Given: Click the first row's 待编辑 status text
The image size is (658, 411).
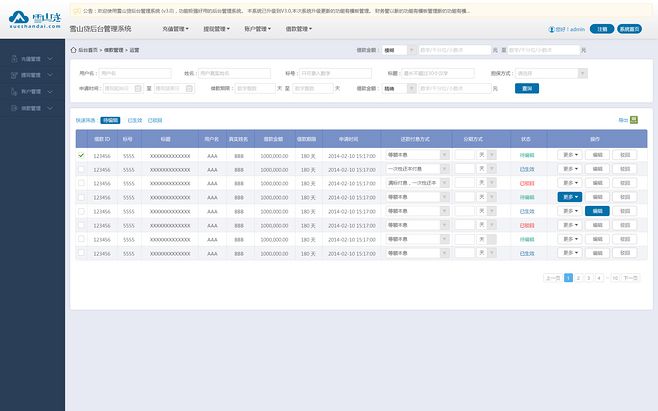Looking at the screenshot, I should tap(527, 155).
